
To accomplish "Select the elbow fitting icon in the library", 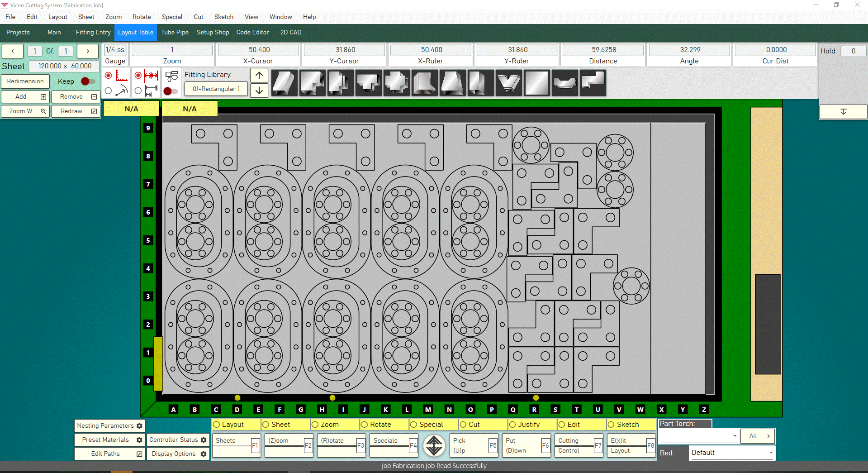I will coord(312,83).
